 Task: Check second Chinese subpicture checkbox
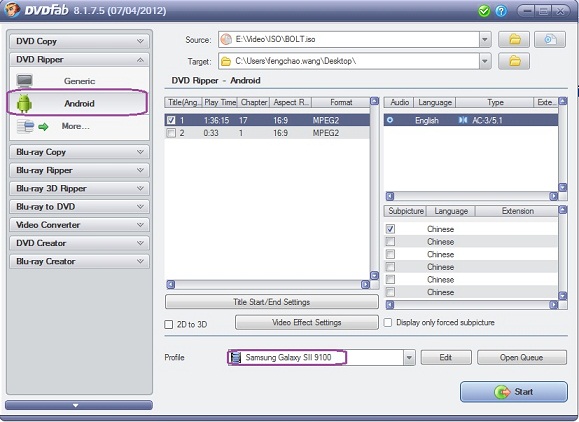click(x=390, y=241)
